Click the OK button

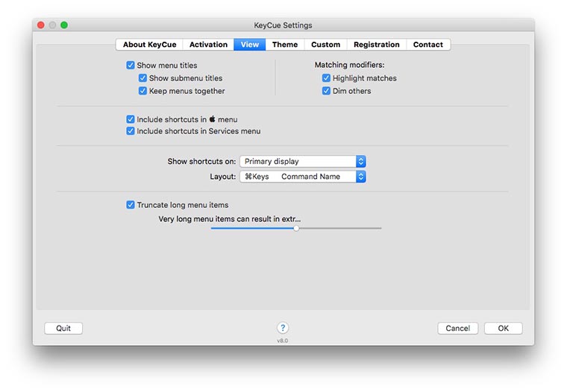pos(503,328)
